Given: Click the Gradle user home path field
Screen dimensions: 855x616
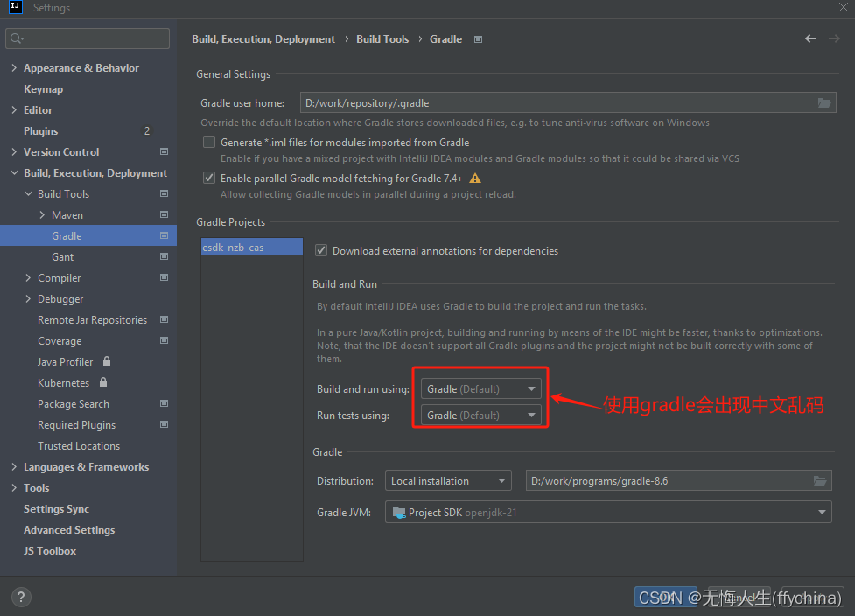Looking at the screenshot, I should tap(568, 103).
